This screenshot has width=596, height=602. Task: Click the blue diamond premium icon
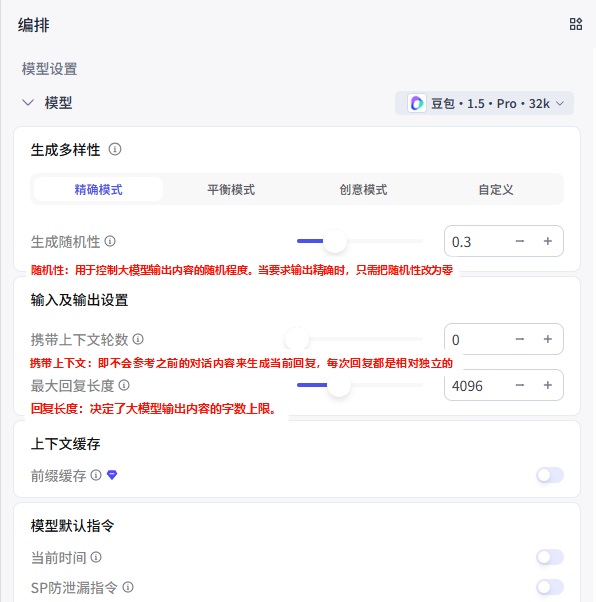(112, 475)
